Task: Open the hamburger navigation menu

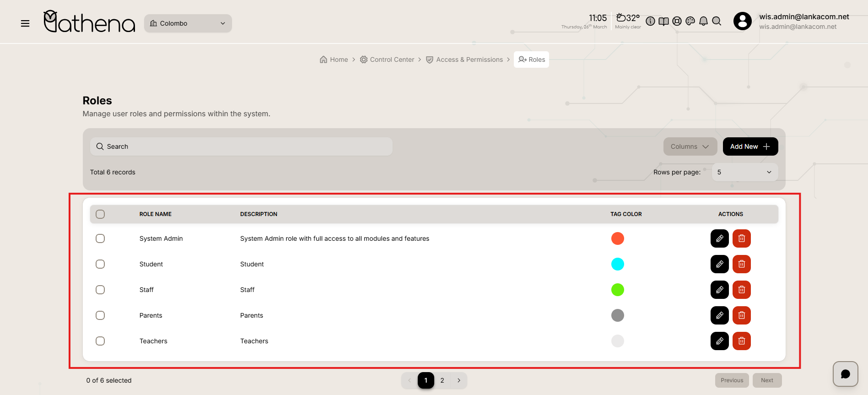Action: [x=25, y=23]
